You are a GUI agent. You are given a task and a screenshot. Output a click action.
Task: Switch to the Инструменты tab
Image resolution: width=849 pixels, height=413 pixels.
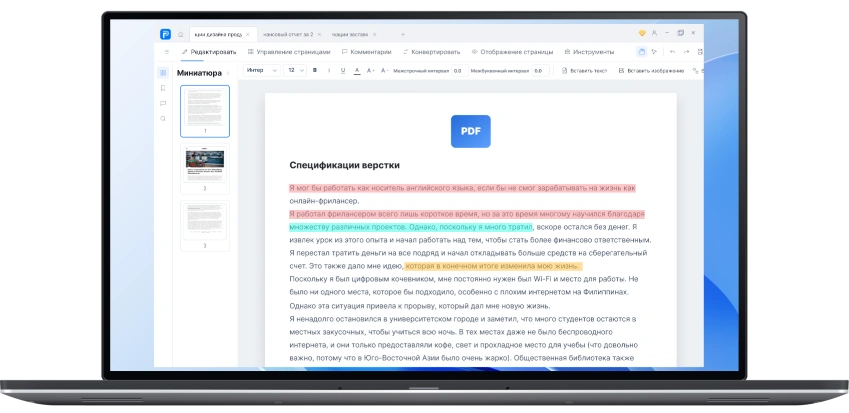pyautogui.click(x=589, y=52)
